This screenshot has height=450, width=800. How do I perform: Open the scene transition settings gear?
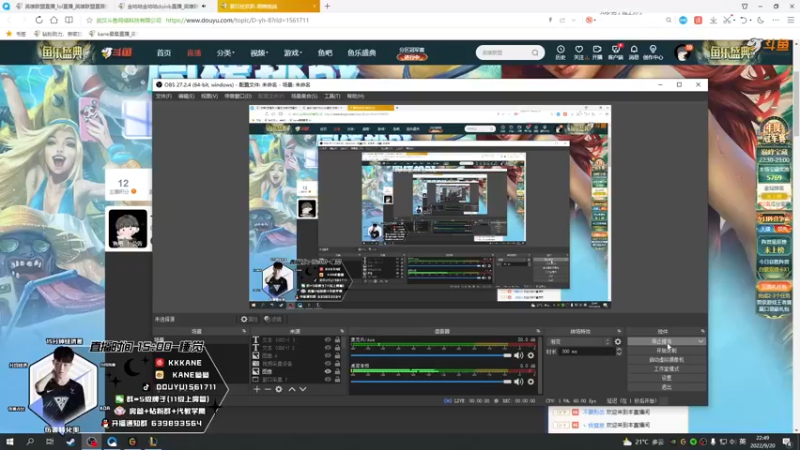[x=618, y=341]
